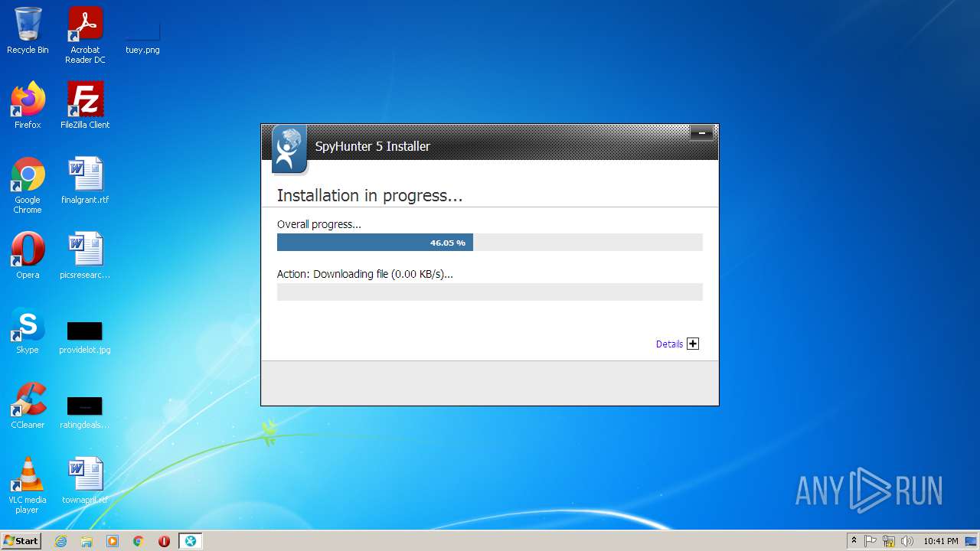The height and width of the screenshot is (551, 980).
Task: Open Internet Explorer from taskbar
Action: [x=60, y=541]
